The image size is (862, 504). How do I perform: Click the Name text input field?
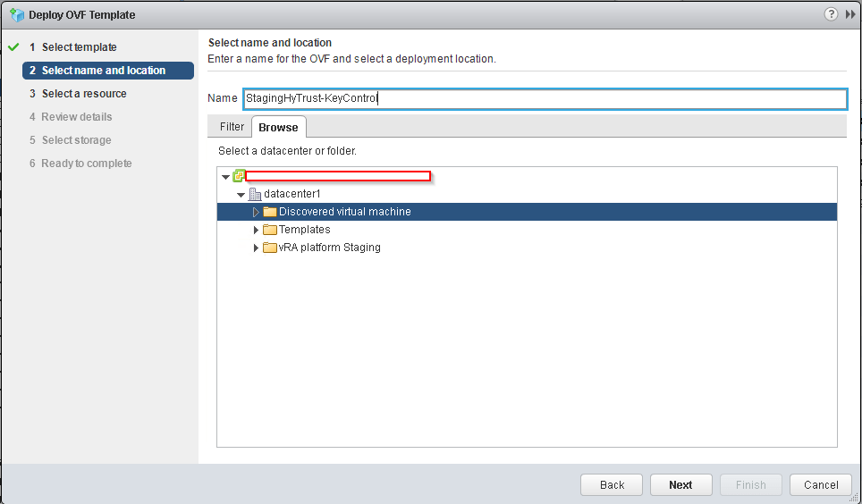coord(544,98)
